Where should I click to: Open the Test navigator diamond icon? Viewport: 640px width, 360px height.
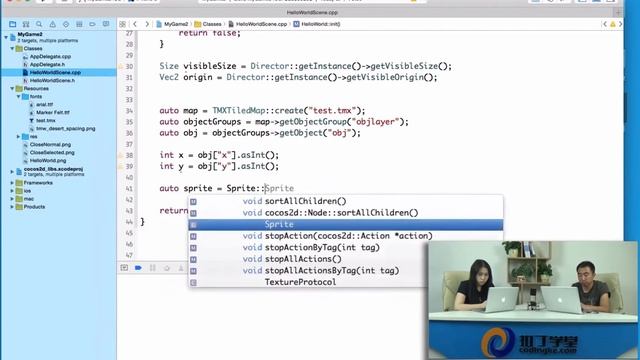point(66,24)
